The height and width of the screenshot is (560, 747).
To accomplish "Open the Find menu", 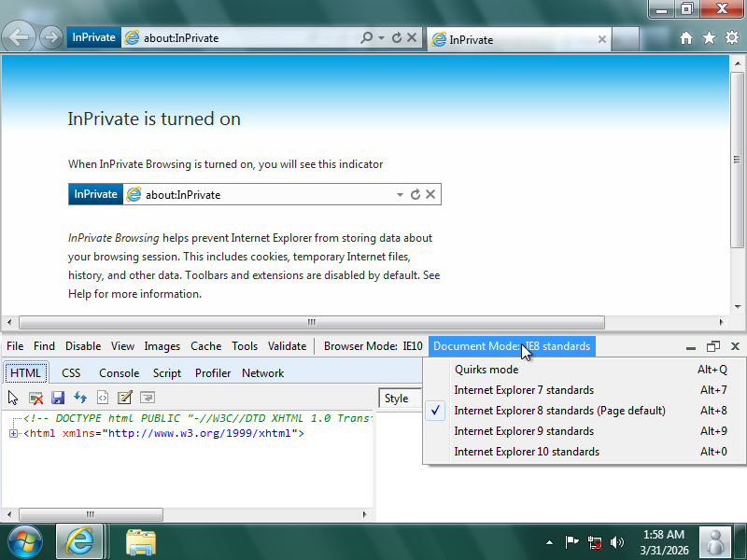I will coord(44,346).
